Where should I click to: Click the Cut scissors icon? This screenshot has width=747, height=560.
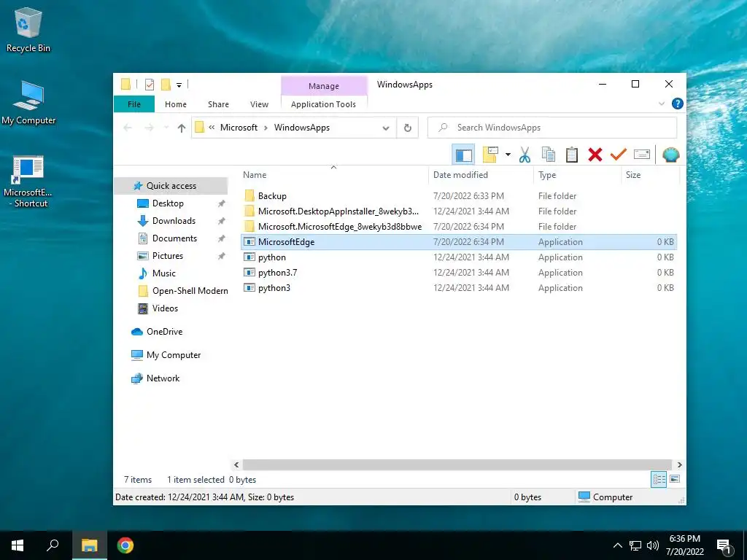[x=525, y=155]
